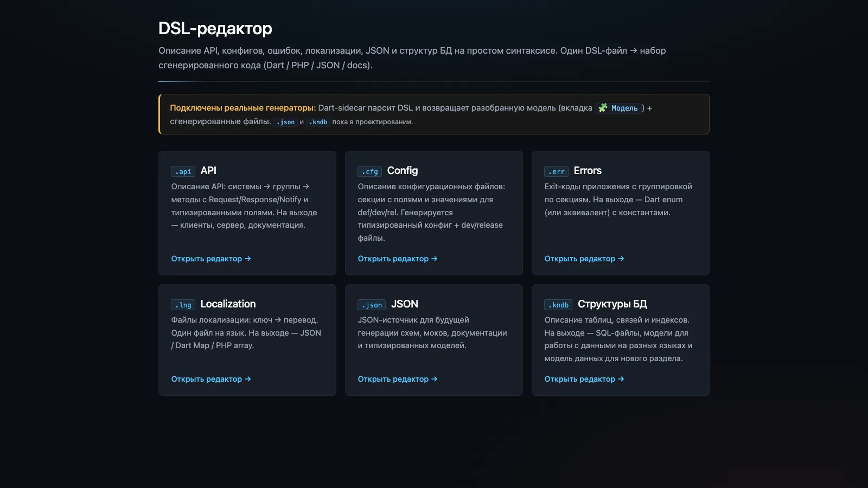The image size is (868, 488).
Task: Select the Config card title
Action: coord(403,171)
